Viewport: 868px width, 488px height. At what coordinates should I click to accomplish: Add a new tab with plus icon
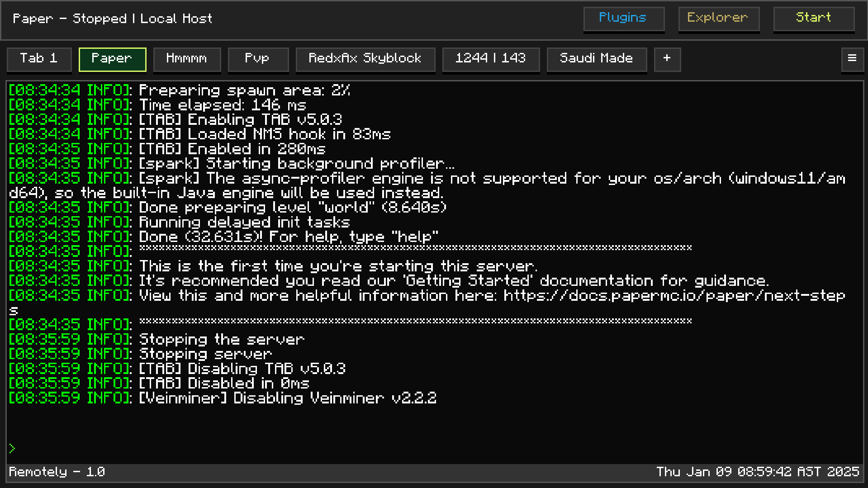tap(667, 59)
